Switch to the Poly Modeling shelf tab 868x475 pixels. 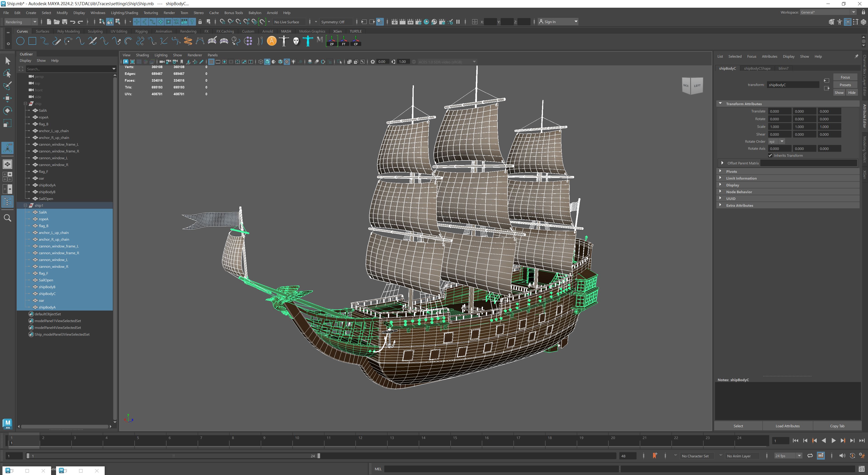coord(68,31)
